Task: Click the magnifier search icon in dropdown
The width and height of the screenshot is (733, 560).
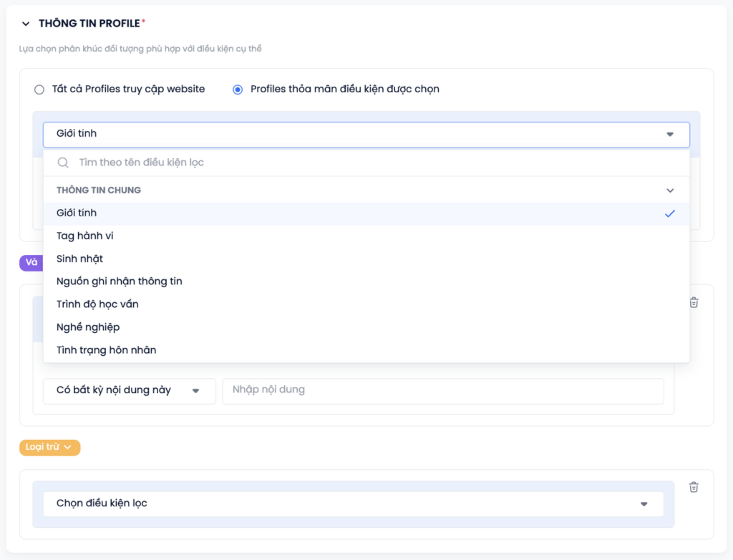Action: [x=63, y=163]
